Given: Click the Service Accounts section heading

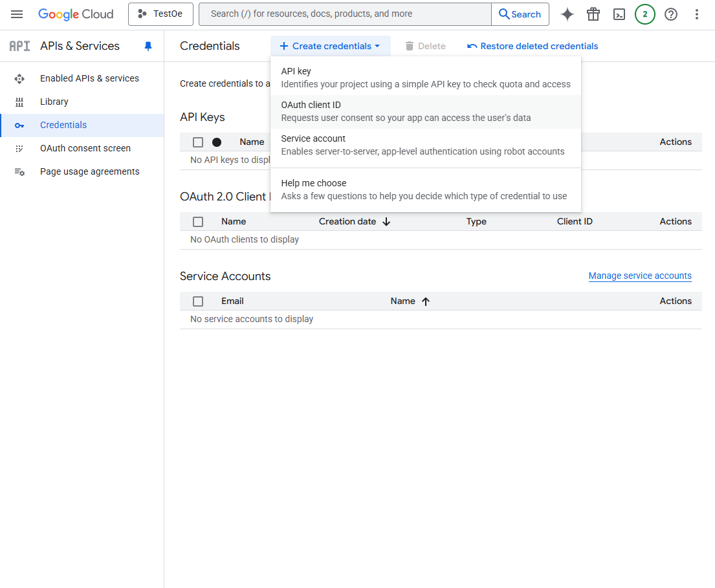Looking at the screenshot, I should [x=225, y=276].
